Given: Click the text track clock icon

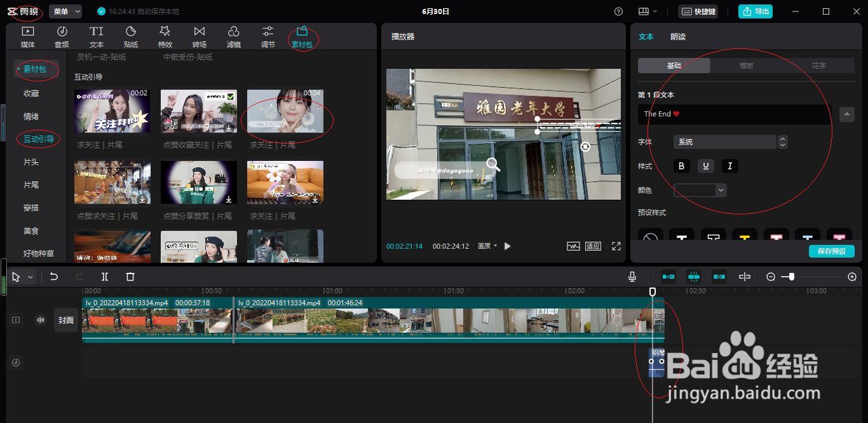Looking at the screenshot, I should [16, 363].
